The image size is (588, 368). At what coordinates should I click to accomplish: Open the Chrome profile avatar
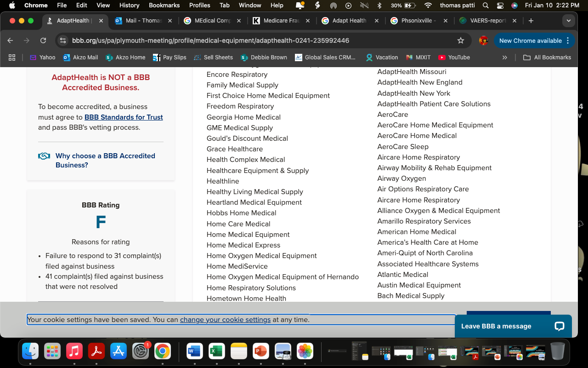[483, 40]
